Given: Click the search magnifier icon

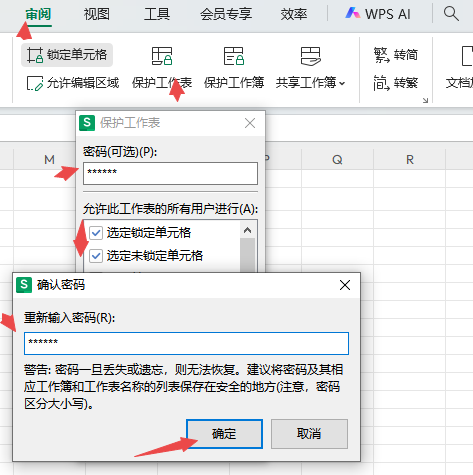Looking at the screenshot, I should (x=451, y=14).
